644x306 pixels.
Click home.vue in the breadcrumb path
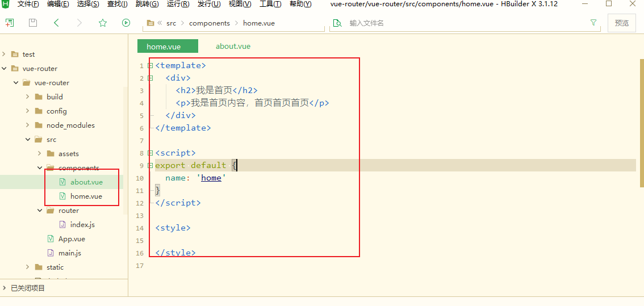coord(259,23)
